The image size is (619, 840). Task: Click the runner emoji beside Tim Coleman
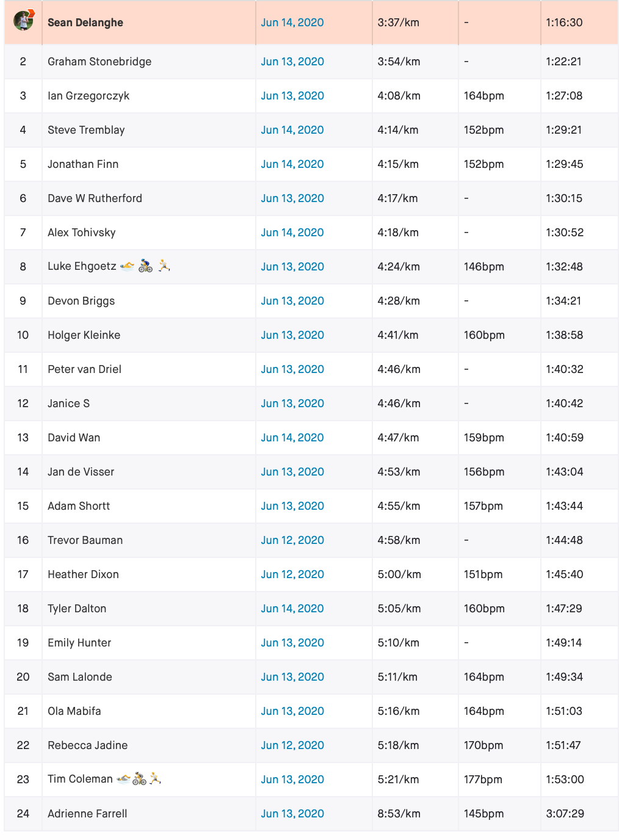(x=155, y=778)
